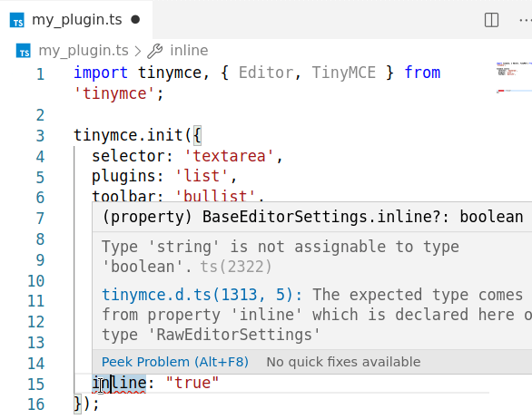Click 'plugins' property on line 5
Image resolution: width=532 pixels, height=419 pixels.
pyautogui.click(x=123, y=176)
